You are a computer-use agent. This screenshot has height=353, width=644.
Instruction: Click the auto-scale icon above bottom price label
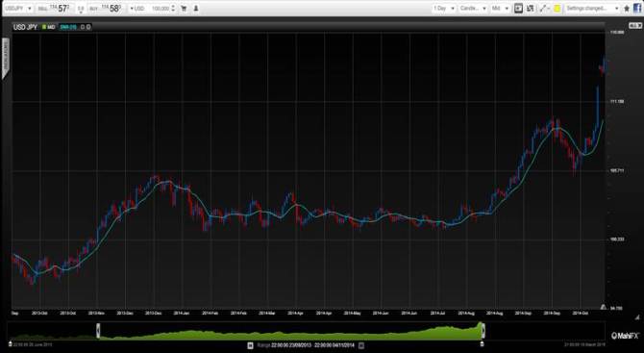603,307
